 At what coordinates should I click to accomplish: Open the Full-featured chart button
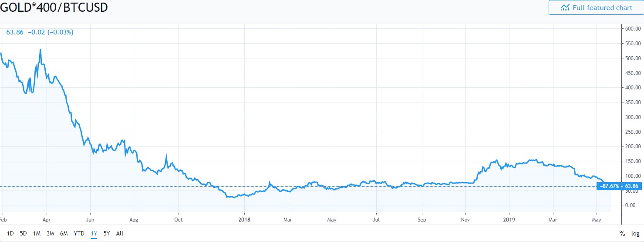tap(596, 7)
